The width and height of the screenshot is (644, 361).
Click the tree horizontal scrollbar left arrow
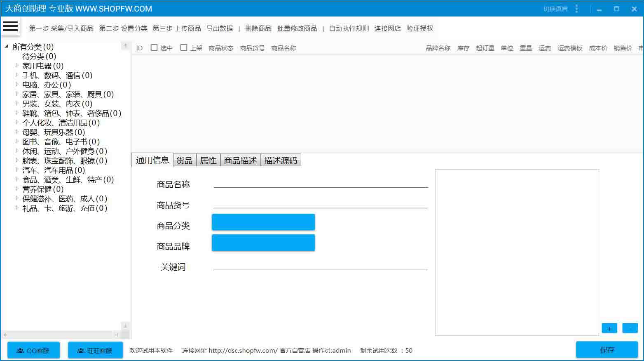pyautogui.click(x=5, y=335)
